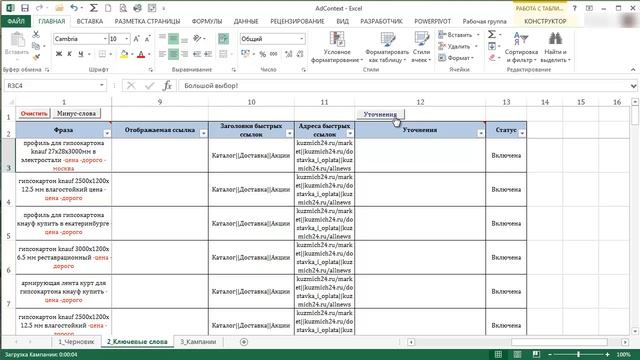Toggle underline (Ч) formatting
Viewport: 640px width, 360px height.
80,54
